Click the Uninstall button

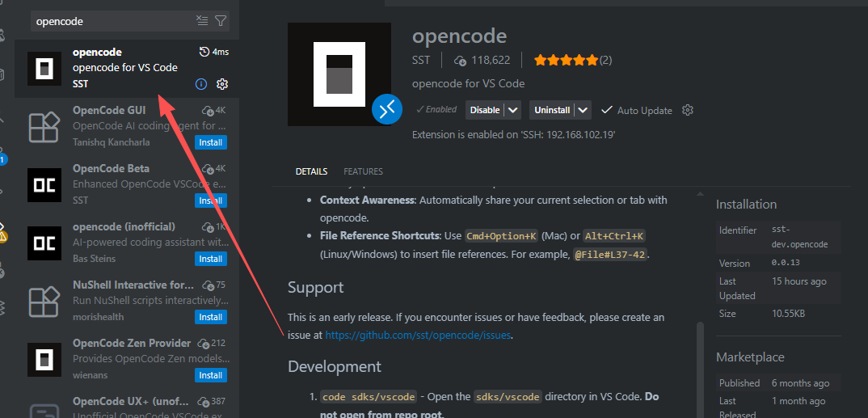tap(552, 110)
